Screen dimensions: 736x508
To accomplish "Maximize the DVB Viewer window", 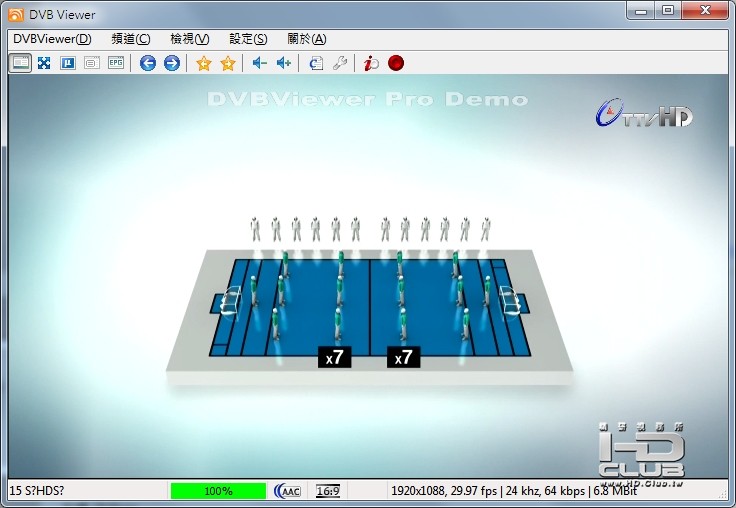I will point(667,10).
